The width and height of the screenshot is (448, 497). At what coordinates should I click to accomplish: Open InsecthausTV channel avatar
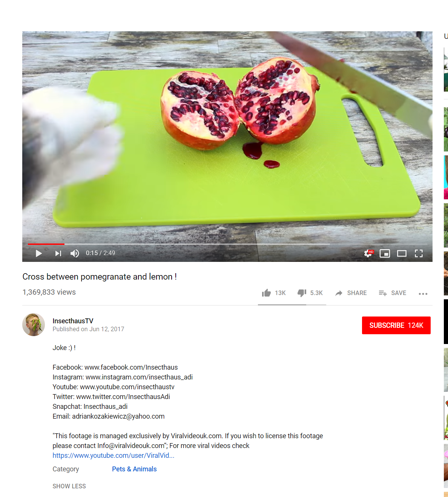click(34, 324)
